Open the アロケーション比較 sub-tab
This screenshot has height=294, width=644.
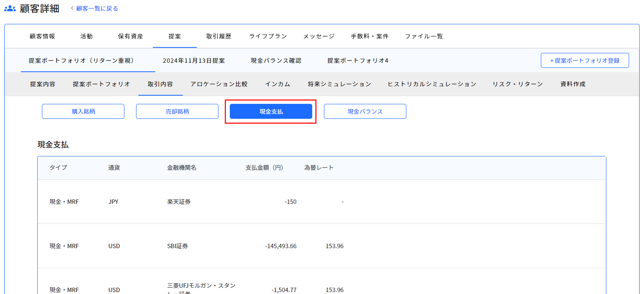[x=219, y=84]
